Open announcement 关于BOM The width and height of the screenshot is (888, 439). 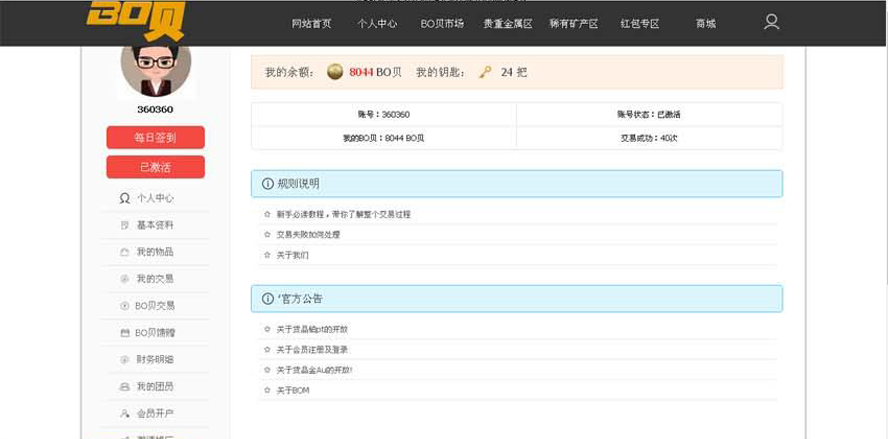click(x=293, y=390)
